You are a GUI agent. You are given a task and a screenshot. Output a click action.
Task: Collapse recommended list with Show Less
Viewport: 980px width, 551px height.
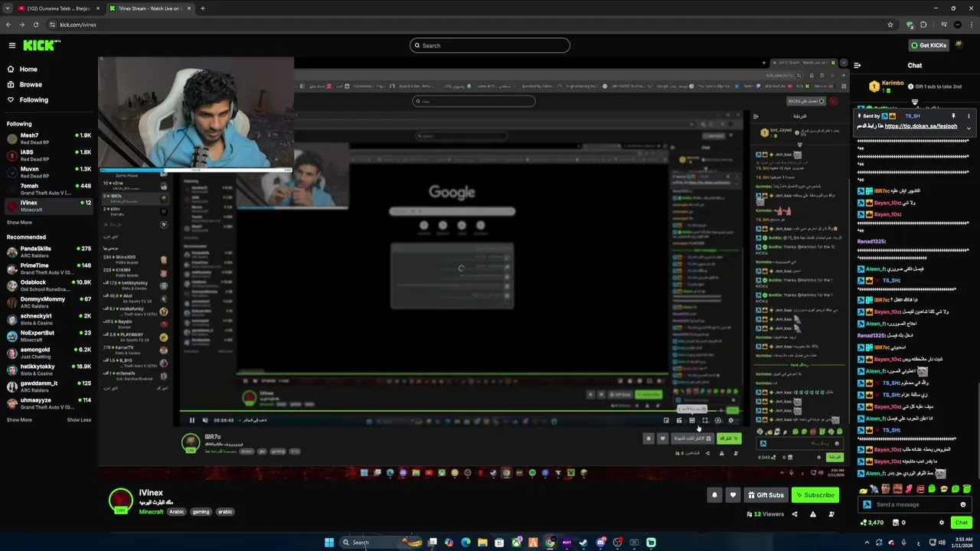(x=79, y=419)
